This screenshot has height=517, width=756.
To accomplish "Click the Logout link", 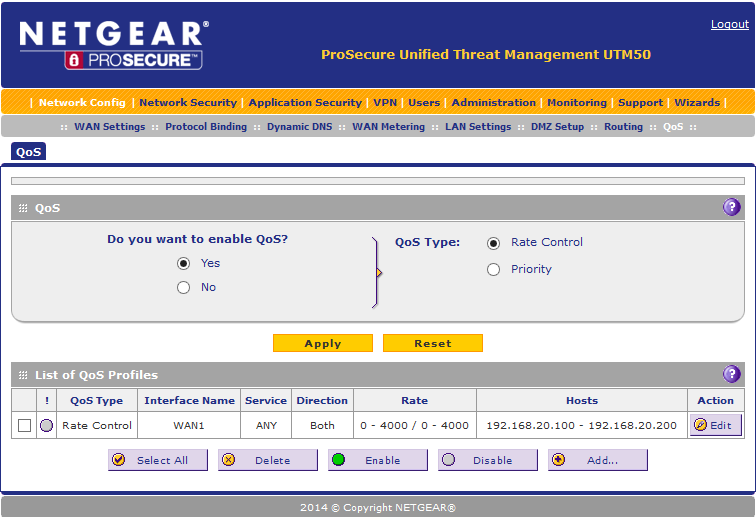I will pyautogui.click(x=729, y=24).
